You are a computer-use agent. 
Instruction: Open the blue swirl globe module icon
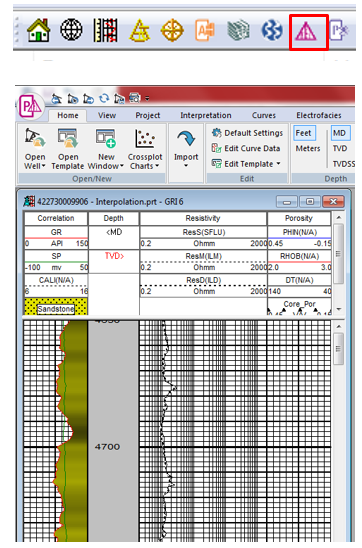tap(272, 30)
